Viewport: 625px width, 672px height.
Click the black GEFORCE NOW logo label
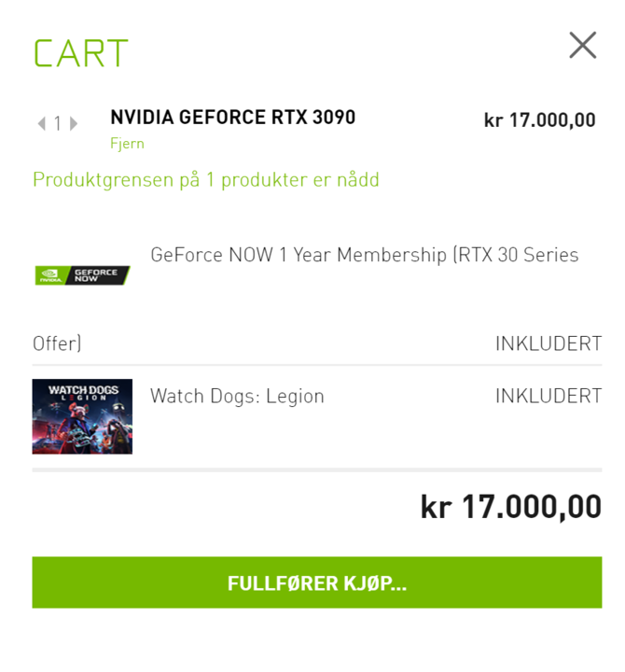pyautogui.click(x=97, y=275)
